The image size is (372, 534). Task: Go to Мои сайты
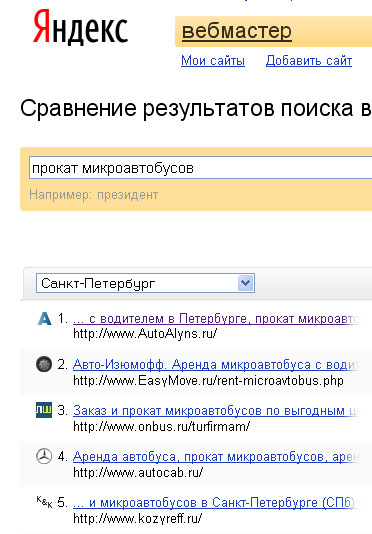click(x=213, y=61)
